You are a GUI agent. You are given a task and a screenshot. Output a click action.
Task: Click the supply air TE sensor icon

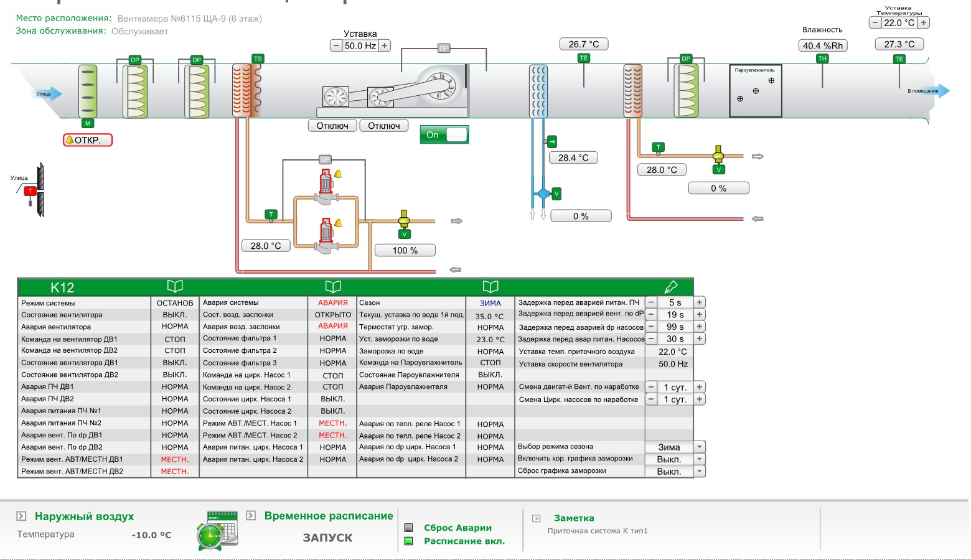click(x=899, y=59)
